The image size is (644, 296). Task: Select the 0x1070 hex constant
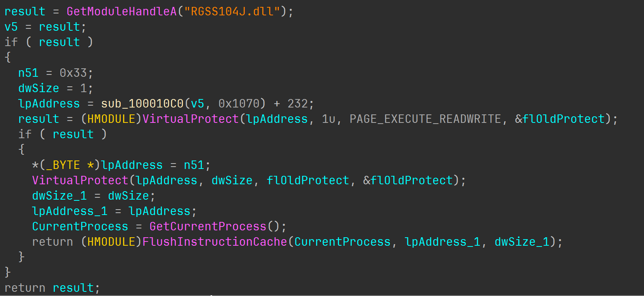click(x=239, y=104)
